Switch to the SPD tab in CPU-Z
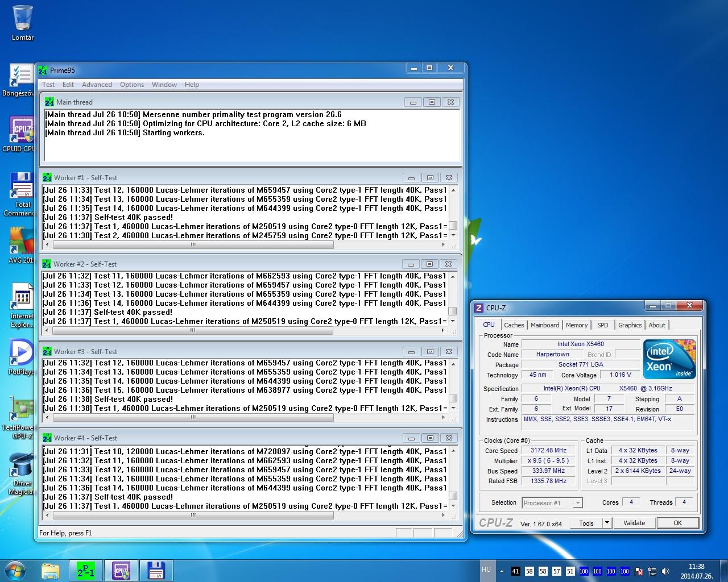The image size is (728, 582). (x=603, y=325)
